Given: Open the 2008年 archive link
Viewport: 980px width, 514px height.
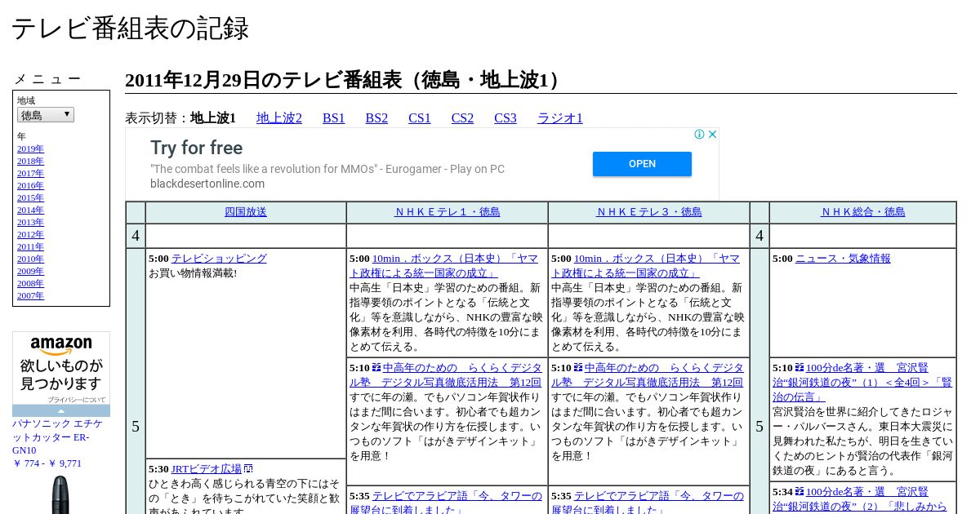Looking at the screenshot, I should pyautogui.click(x=30, y=284).
